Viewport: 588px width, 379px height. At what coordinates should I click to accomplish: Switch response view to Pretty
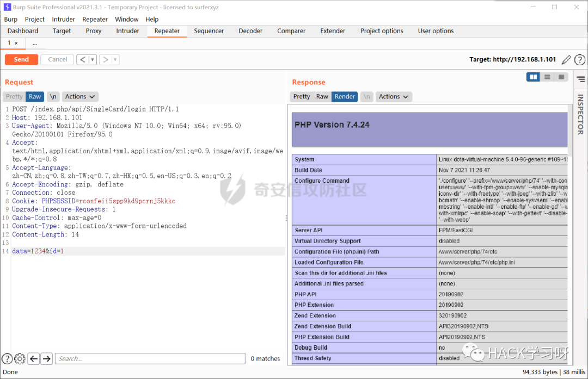pos(302,97)
